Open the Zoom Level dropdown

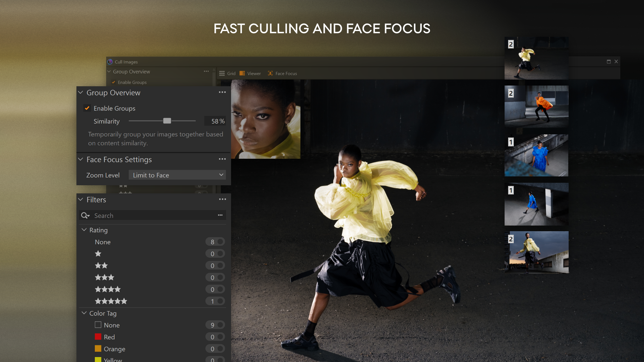click(x=177, y=175)
